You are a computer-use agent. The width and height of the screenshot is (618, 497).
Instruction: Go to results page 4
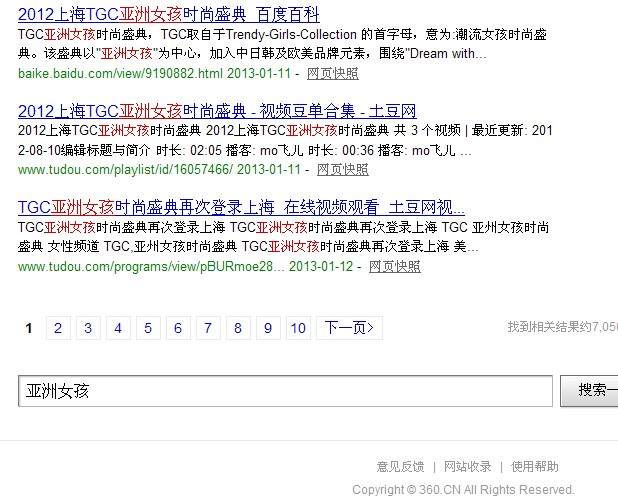click(118, 328)
